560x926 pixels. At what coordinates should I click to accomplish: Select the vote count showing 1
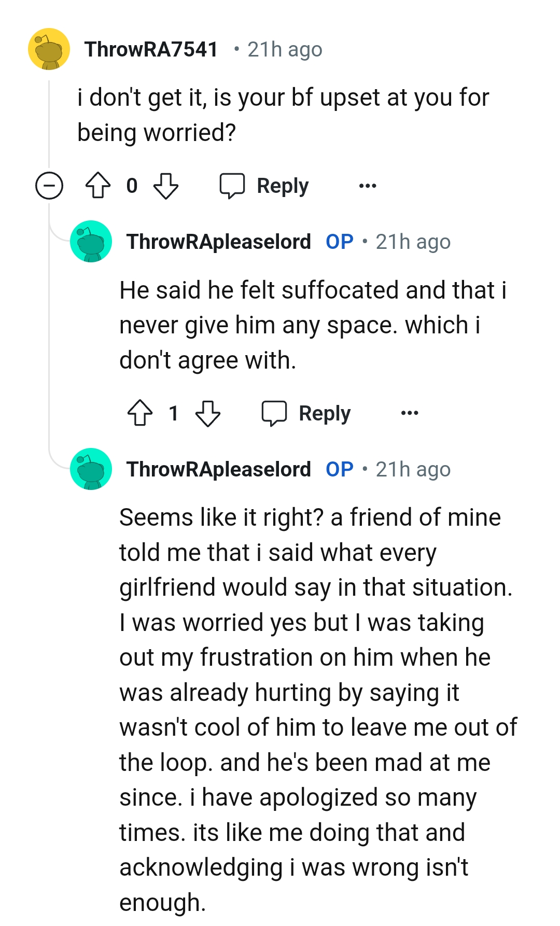(x=174, y=413)
